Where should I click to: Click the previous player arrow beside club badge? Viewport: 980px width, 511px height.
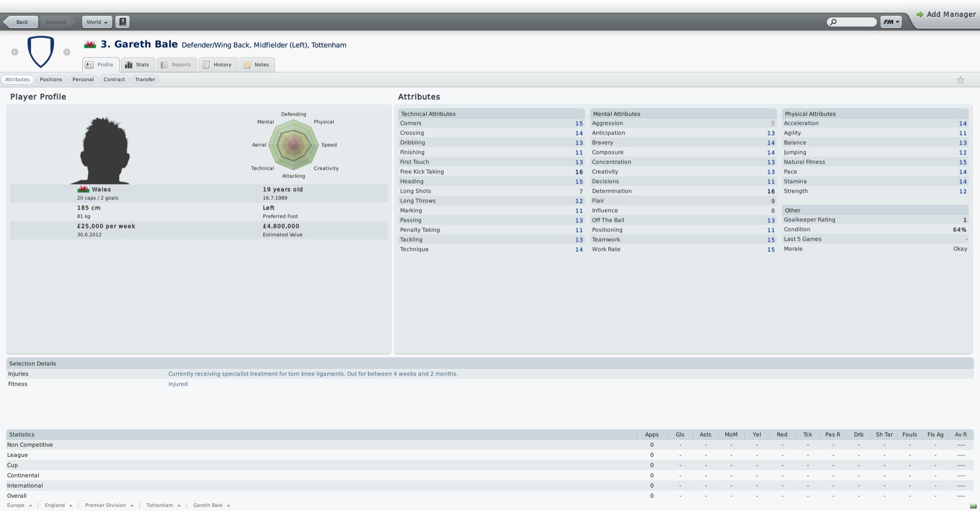15,52
